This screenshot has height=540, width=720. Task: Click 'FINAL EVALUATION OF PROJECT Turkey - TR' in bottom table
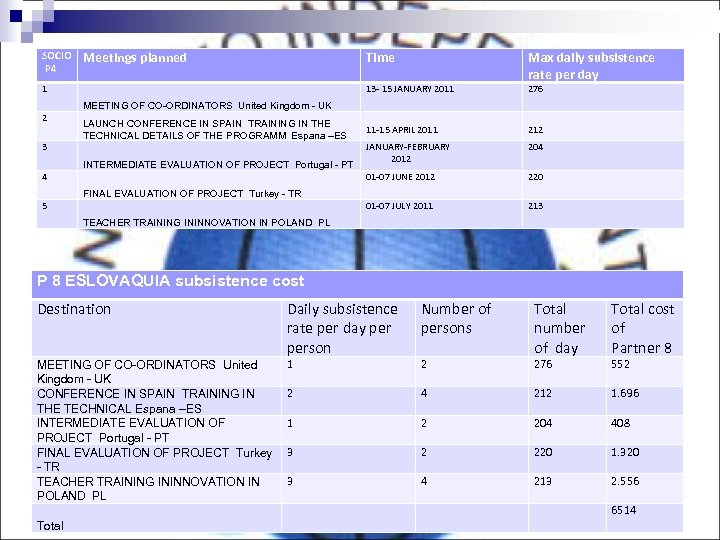tap(154, 459)
